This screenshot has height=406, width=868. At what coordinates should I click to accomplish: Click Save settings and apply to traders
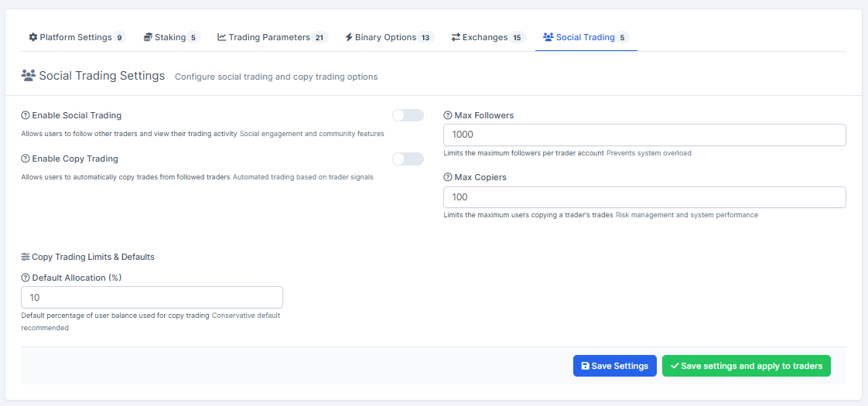point(746,366)
